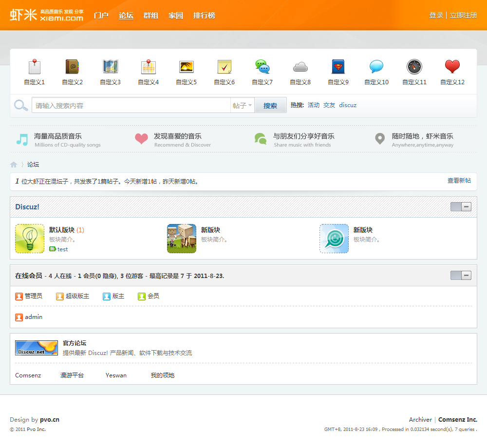This screenshot has width=487, height=448.
Task: Visit the 我的领地 friend link
Action: coord(163,375)
